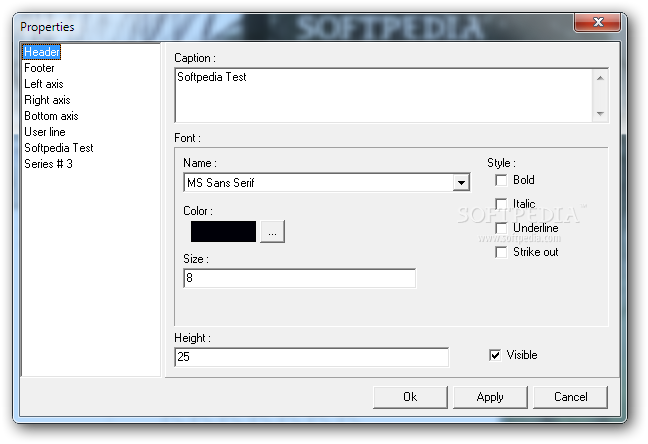Pick Softpedia Test in the list
Screen dimensions: 648x444
[59, 148]
